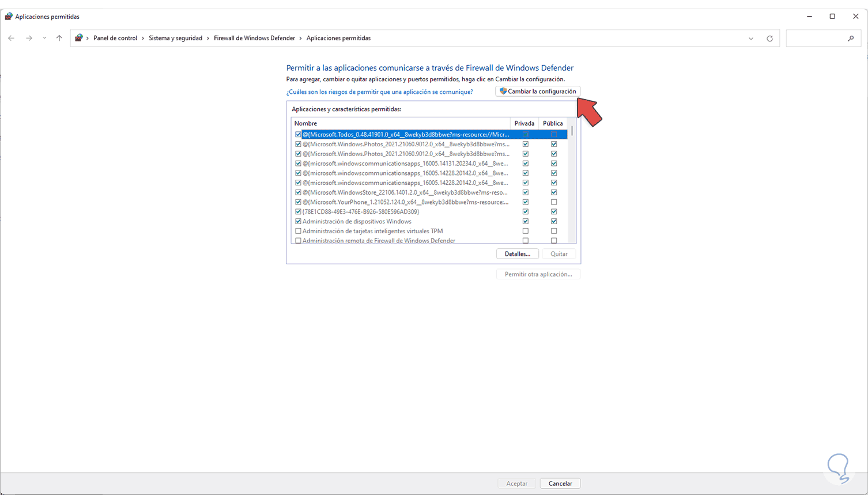The width and height of the screenshot is (868, 504).
Task: Uncheck Privada for windowscommunicationsapps_16005.14131 row
Action: (525, 164)
